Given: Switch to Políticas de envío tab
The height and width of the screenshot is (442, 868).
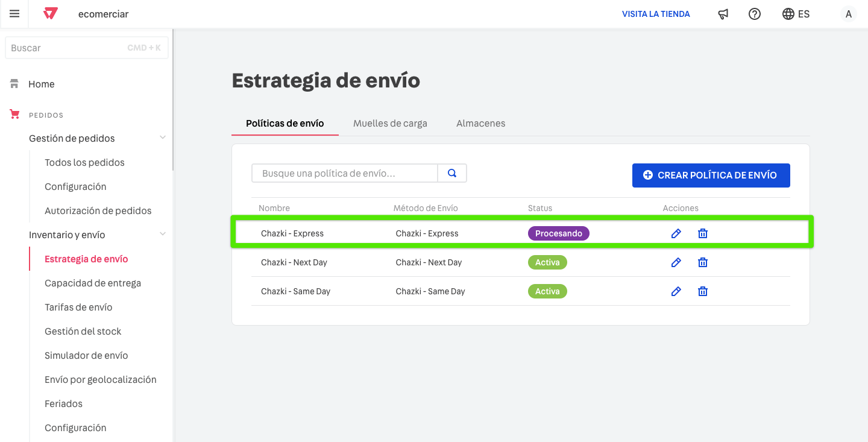Looking at the screenshot, I should click(285, 123).
